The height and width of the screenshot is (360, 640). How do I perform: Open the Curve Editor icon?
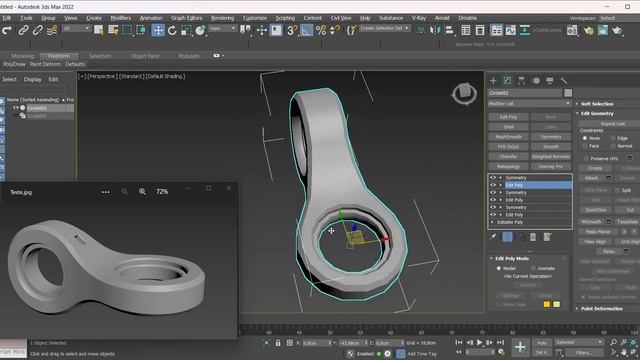[x=511, y=30]
